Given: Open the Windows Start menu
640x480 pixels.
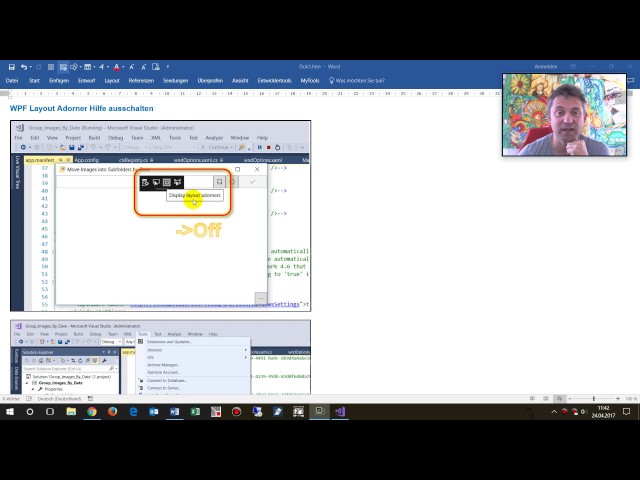Looking at the screenshot, I should (10, 412).
